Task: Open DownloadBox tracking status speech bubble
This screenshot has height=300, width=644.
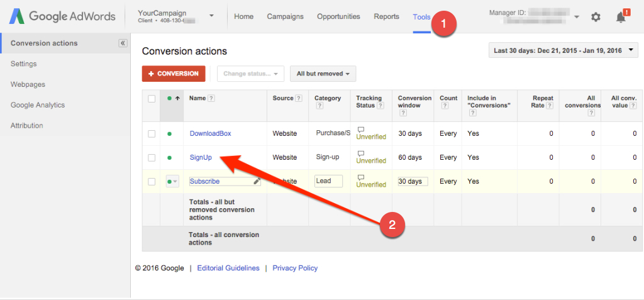Action: pos(360,130)
